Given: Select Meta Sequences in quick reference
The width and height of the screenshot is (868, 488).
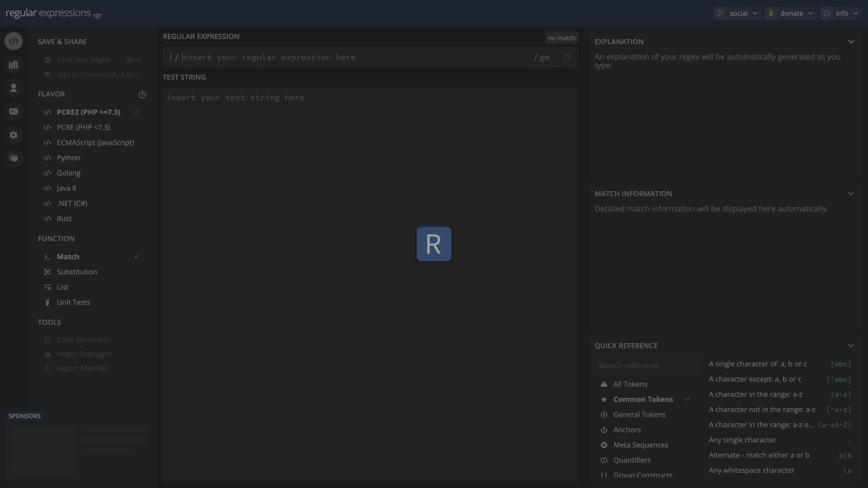Looking at the screenshot, I should [641, 445].
